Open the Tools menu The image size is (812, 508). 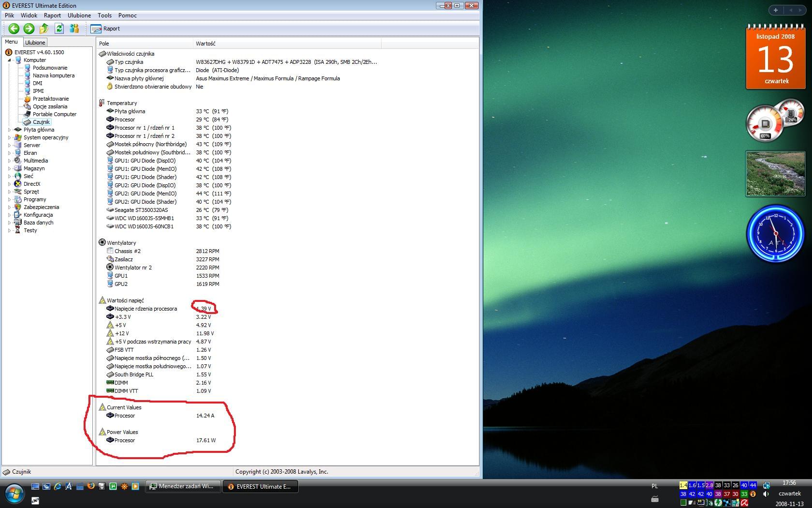[x=104, y=15]
